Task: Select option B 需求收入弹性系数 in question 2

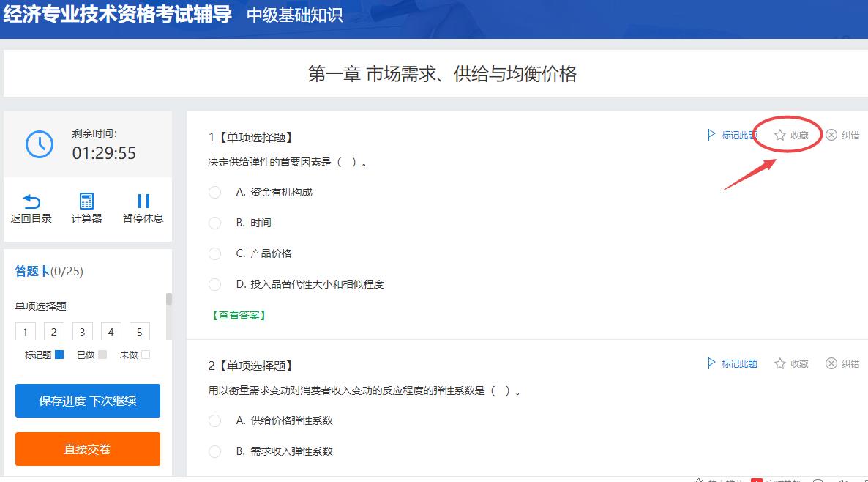Action: [214, 451]
